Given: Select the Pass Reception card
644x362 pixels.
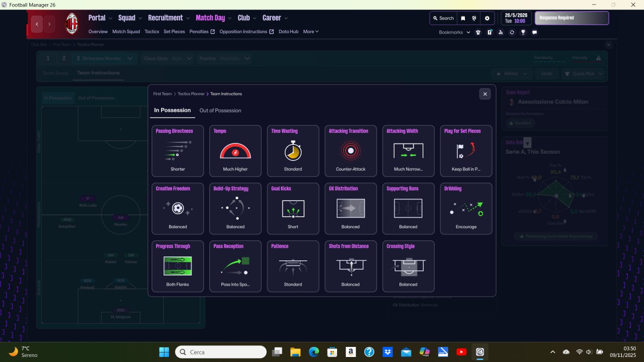Looking at the screenshot, I should tap(235, 266).
